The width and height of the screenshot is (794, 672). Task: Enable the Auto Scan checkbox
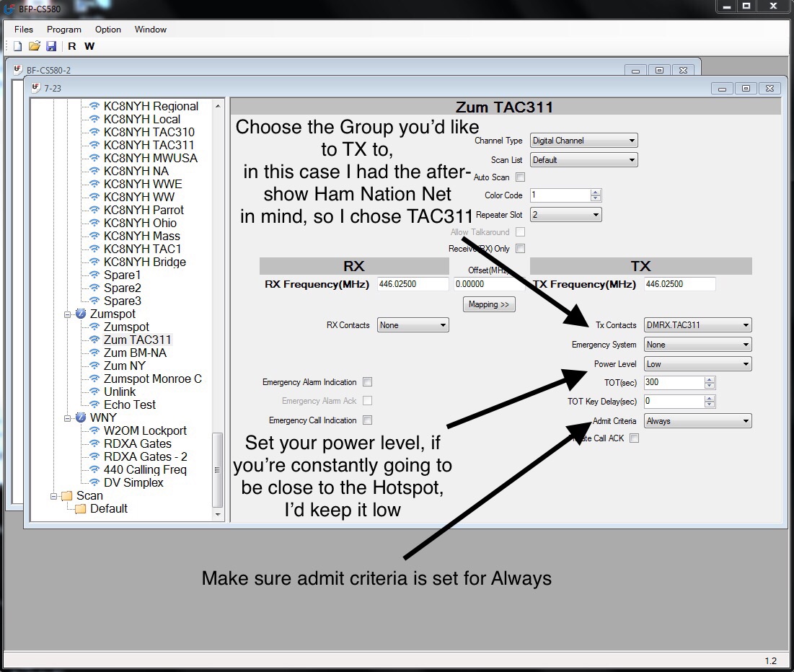pos(520,177)
